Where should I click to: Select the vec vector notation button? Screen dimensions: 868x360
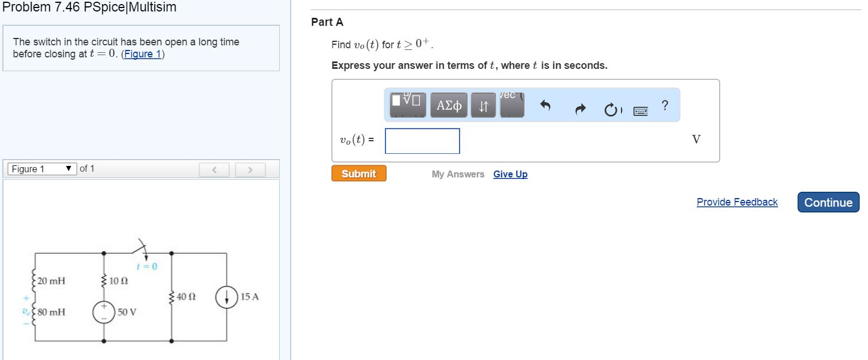[512, 105]
